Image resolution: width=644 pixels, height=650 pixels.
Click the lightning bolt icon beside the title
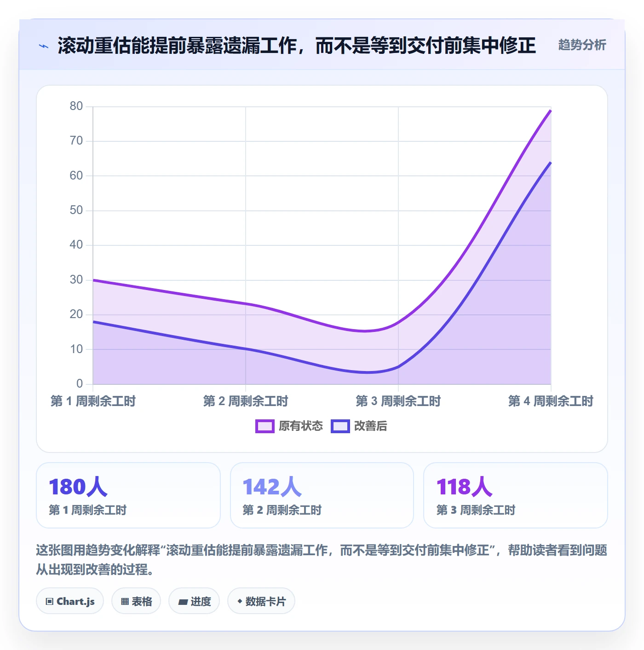44,46
